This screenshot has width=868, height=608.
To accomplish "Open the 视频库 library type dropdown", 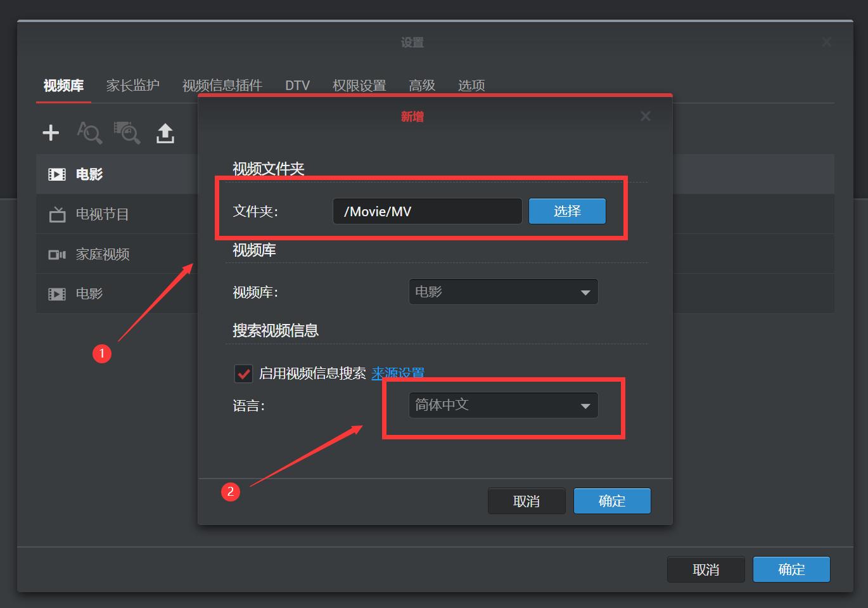I will coord(503,292).
